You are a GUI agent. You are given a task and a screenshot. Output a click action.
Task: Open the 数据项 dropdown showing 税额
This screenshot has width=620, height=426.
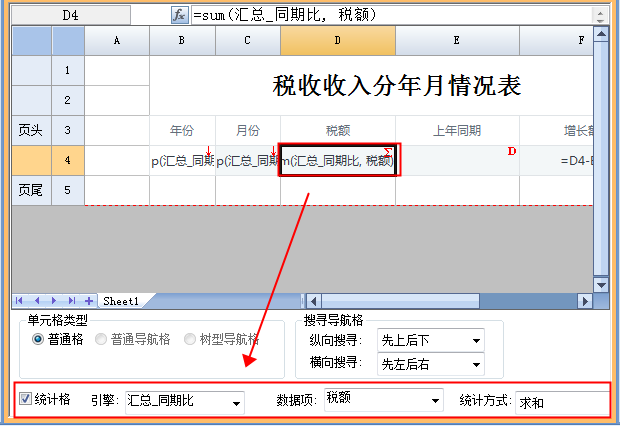pyautogui.click(x=435, y=402)
